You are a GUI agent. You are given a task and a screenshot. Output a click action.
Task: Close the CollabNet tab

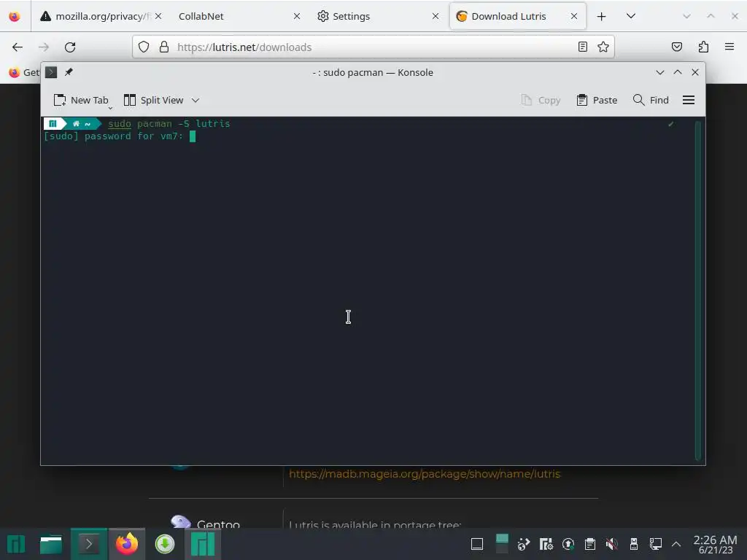pyautogui.click(x=297, y=16)
